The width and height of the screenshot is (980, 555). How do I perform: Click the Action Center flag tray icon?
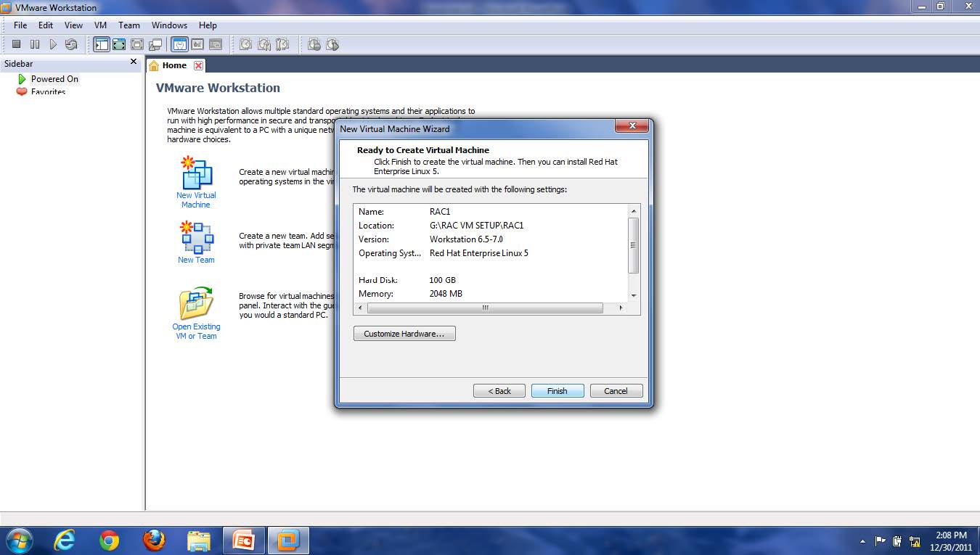coord(881,540)
